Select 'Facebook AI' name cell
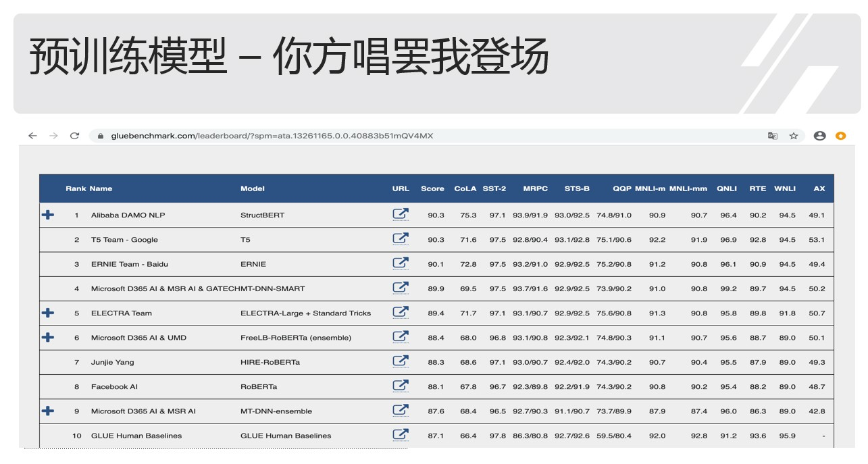 pyautogui.click(x=114, y=387)
